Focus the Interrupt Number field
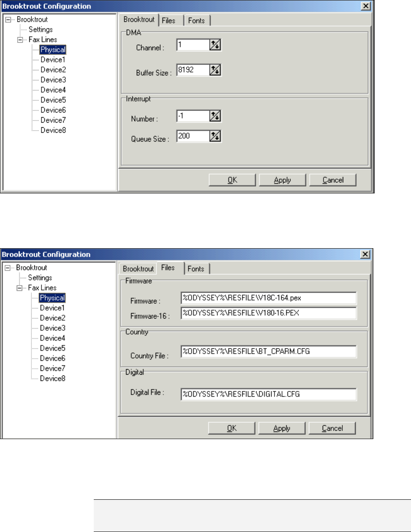This screenshot has width=411, height=532. [193, 116]
